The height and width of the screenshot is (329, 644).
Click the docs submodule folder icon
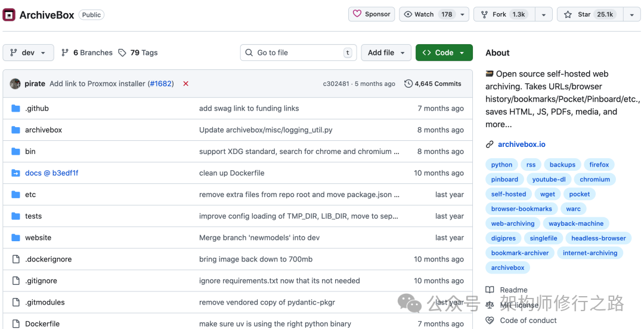pos(16,173)
